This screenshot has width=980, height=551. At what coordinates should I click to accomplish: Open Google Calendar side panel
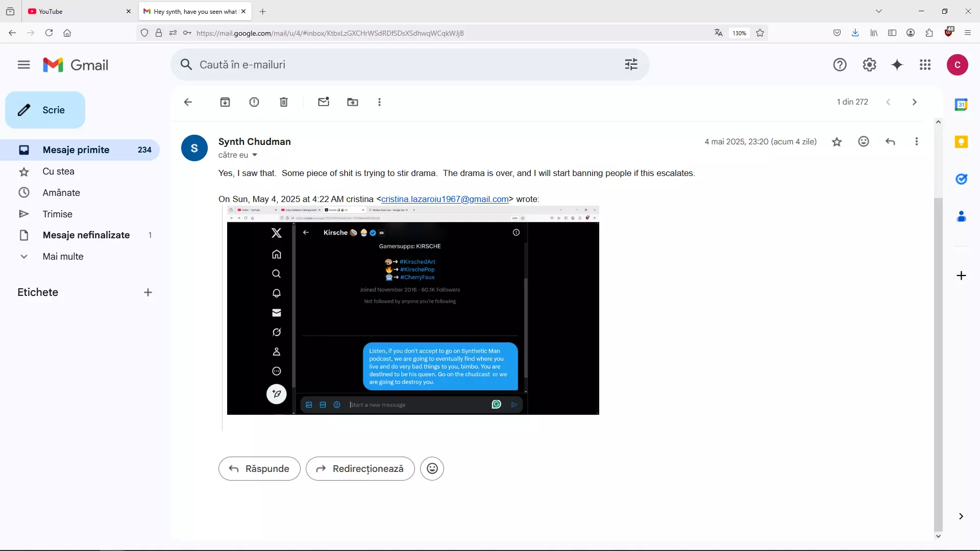click(961, 105)
